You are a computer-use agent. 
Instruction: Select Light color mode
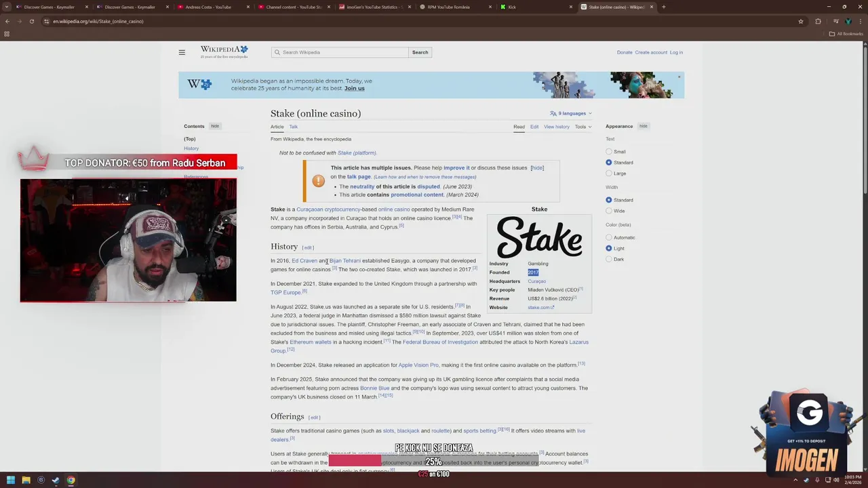609,248
